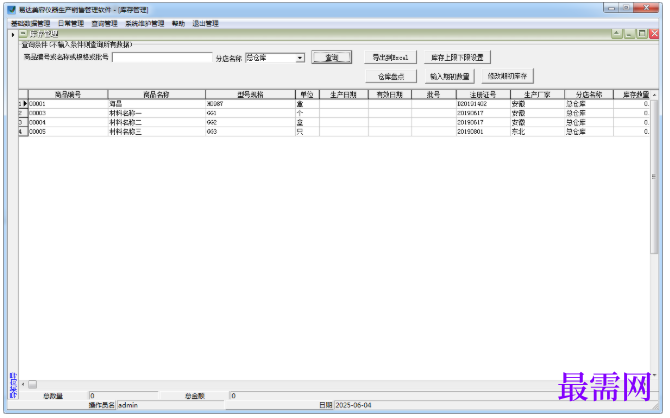Viewport: 670px width, 418px height.
Task: Click the vertical scrollbar up arrow
Action: [654, 94]
